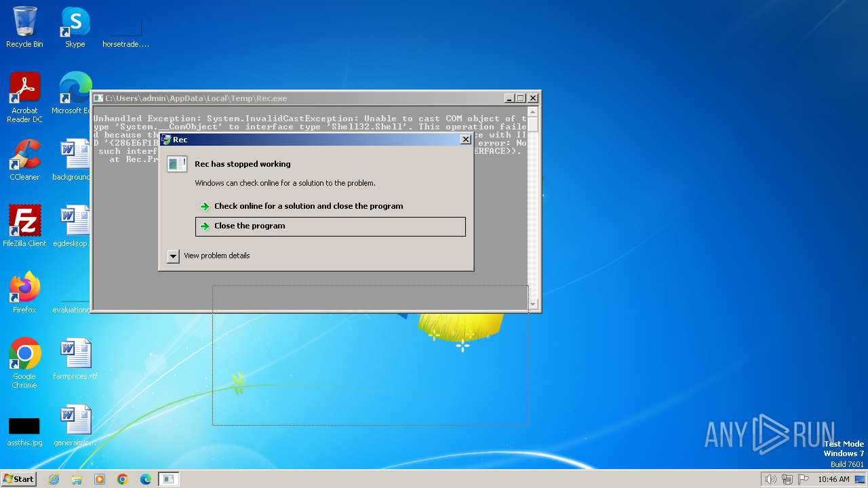Select horsetrade file on desktop
Viewport: 868px width, 488px height.
pyautogui.click(x=125, y=33)
